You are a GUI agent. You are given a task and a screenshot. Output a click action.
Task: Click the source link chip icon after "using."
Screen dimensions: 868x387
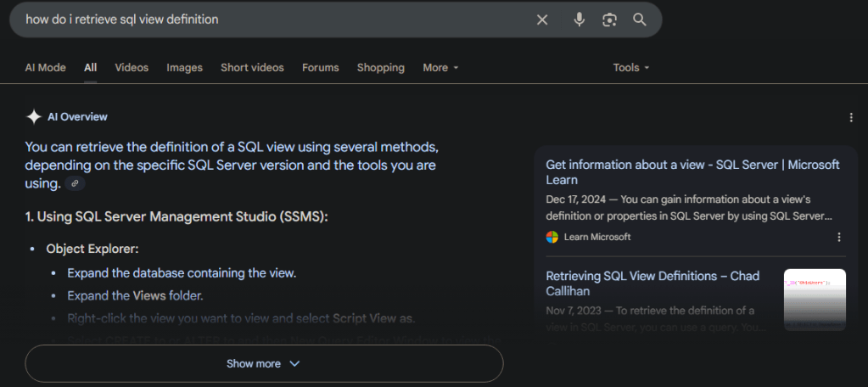(76, 183)
